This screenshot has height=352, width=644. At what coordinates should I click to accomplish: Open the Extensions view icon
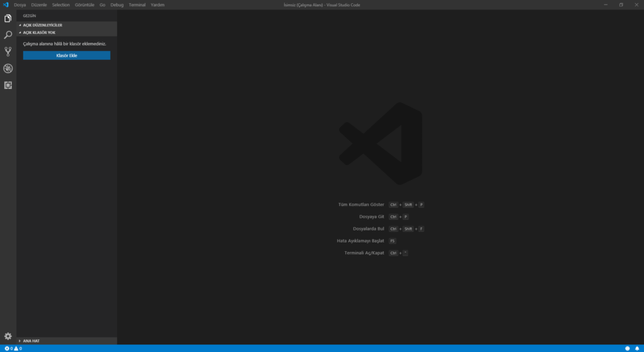pyautogui.click(x=8, y=85)
